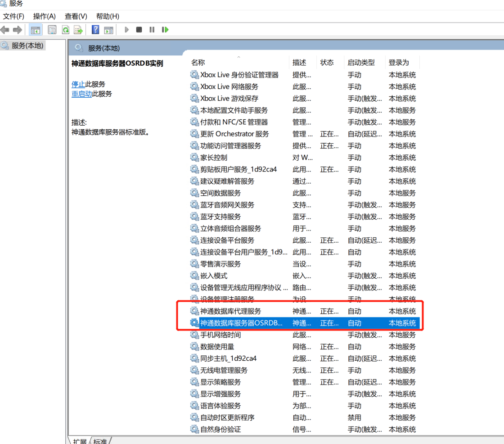Toggle the action pane toolbar icon
This screenshot has height=444, width=504.
[x=108, y=30]
